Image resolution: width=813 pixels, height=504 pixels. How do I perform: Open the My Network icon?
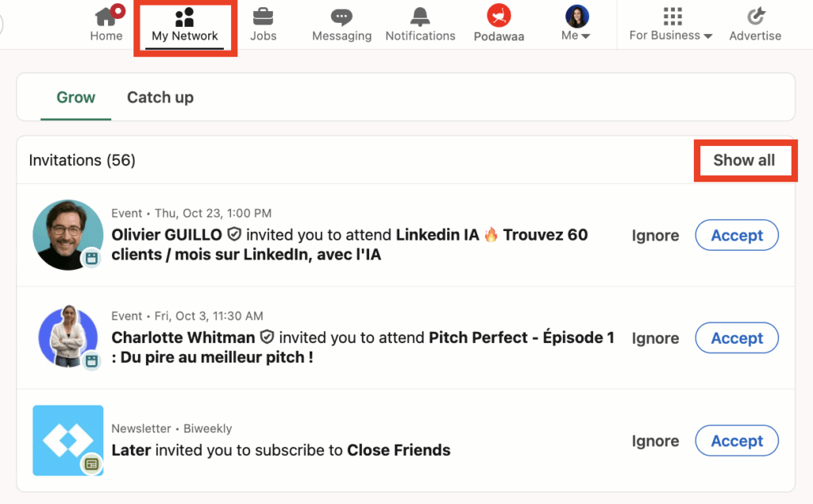(x=184, y=17)
